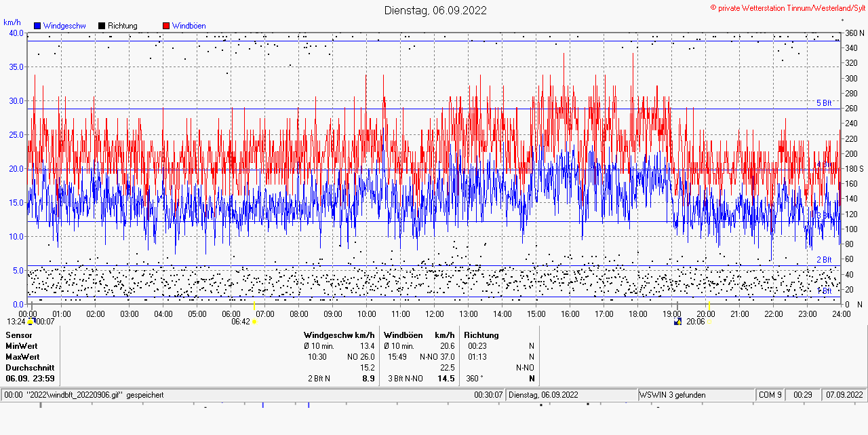This screenshot has height=435, width=868.
Task: Click the '00:29' status bar clock
Action: 803,394
